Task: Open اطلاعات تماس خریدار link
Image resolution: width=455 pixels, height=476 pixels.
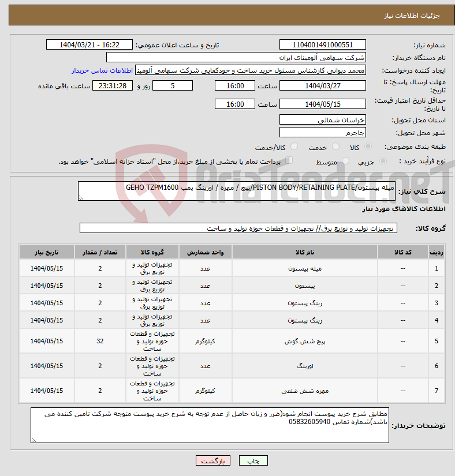Action: (102, 70)
